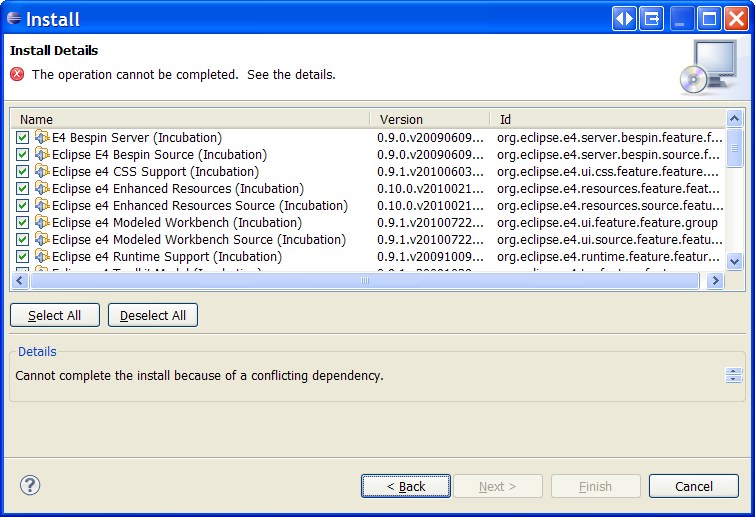Click the Deselect All button
The image size is (755, 517).
pyautogui.click(x=153, y=315)
